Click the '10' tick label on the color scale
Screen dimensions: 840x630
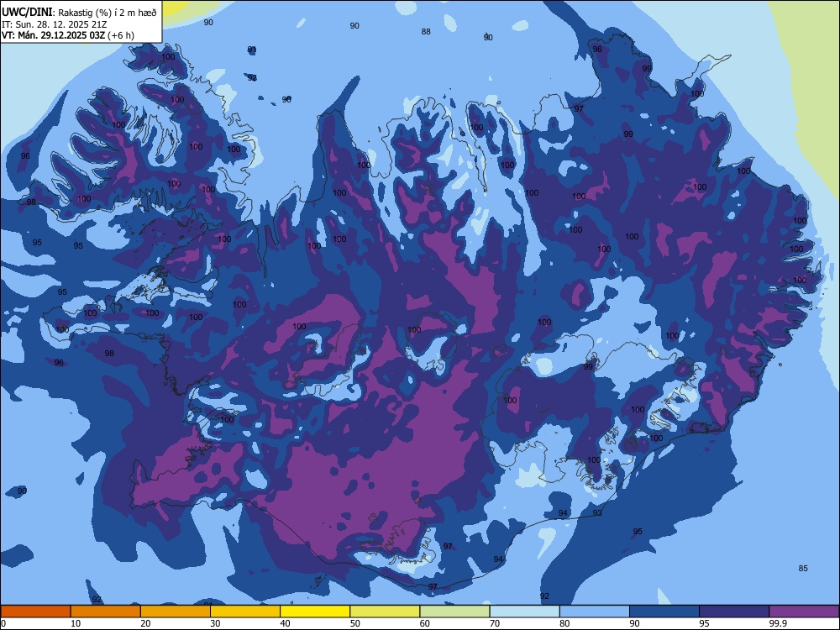coord(76,623)
